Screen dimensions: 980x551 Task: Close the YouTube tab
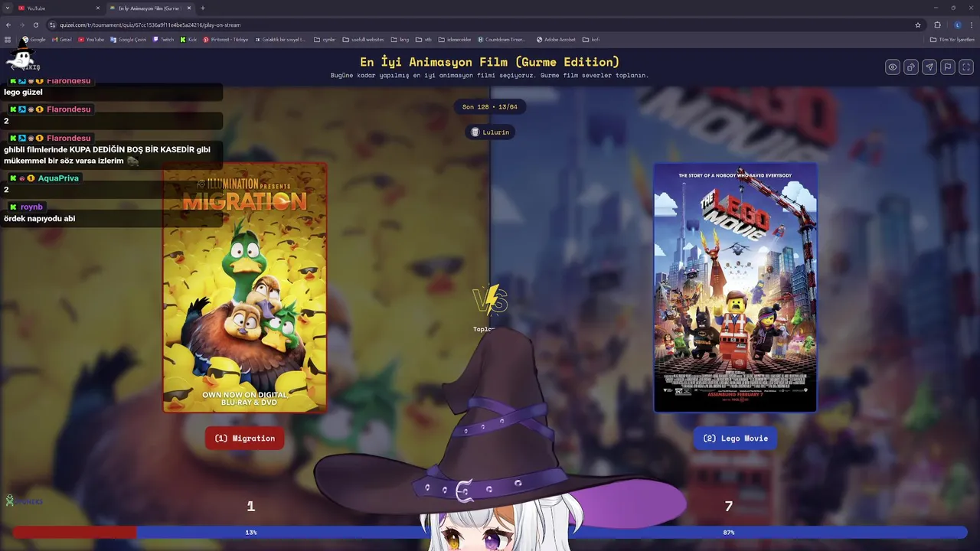coord(98,8)
